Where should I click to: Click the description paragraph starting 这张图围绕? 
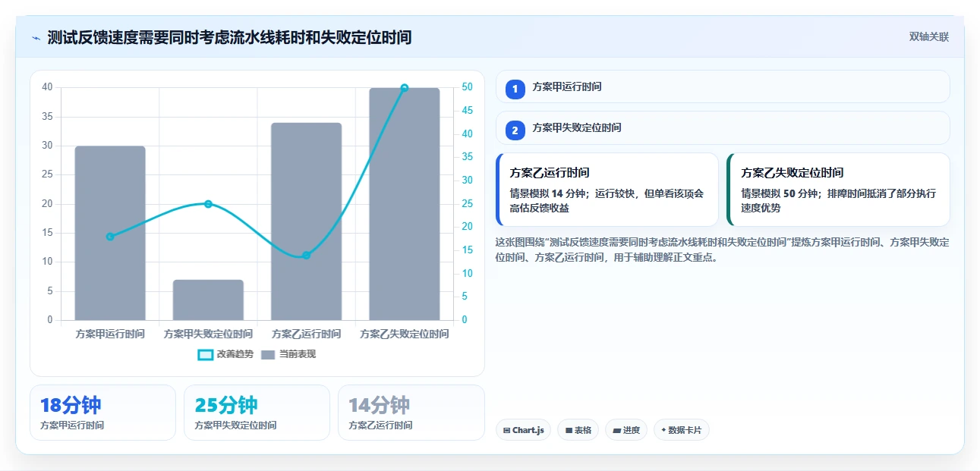coord(722,250)
